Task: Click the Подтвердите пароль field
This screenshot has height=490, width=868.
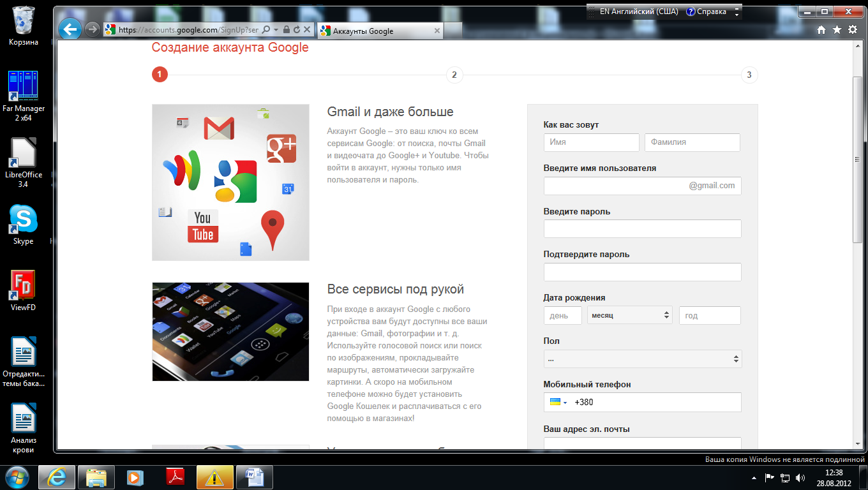Action: [x=643, y=272]
